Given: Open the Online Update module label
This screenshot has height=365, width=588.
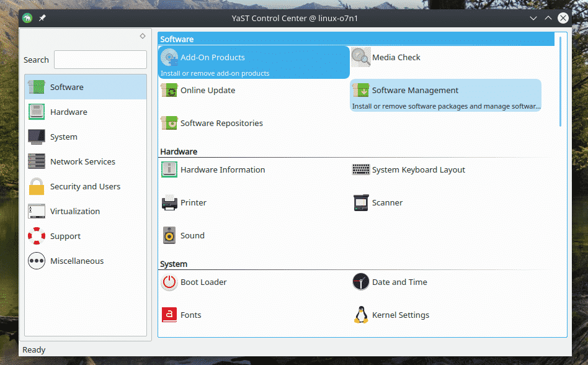Looking at the screenshot, I should click(x=208, y=91).
